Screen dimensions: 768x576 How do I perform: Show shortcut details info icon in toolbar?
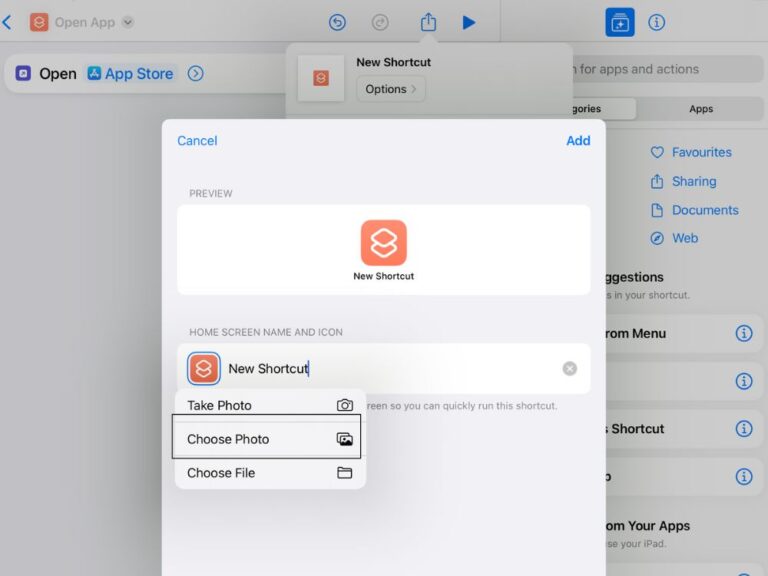click(656, 22)
